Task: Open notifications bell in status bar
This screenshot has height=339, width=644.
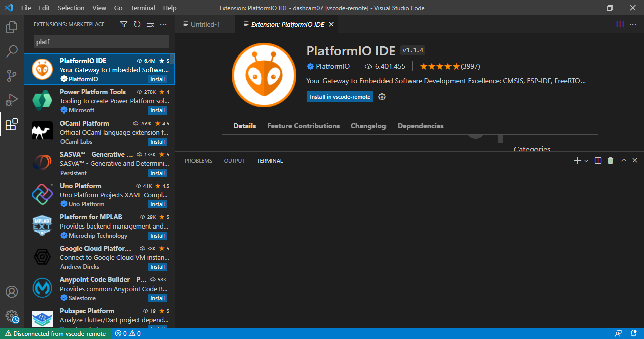Action: (633, 333)
